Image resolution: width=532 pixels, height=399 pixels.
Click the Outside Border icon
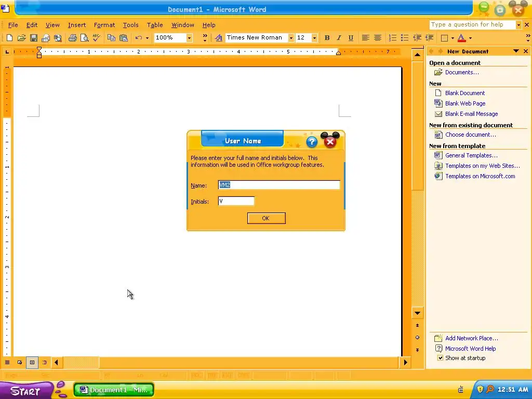[444, 37]
